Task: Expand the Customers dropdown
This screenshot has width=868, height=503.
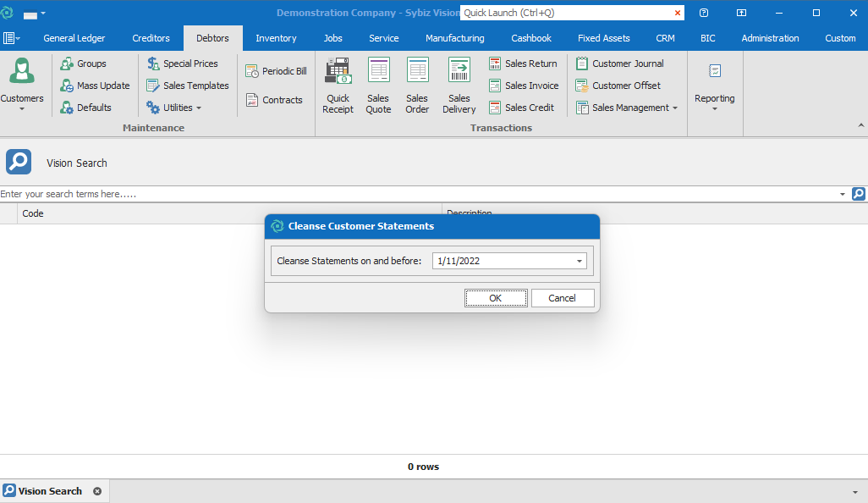Action: (22, 108)
